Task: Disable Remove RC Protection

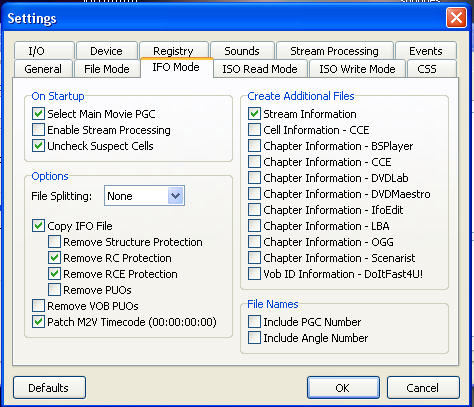Action: pos(54,258)
